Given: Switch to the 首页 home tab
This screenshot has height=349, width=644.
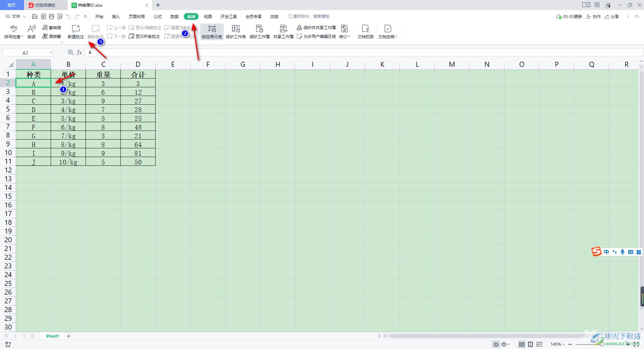Looking at the screenshot, I should click(x=12, y=5).
